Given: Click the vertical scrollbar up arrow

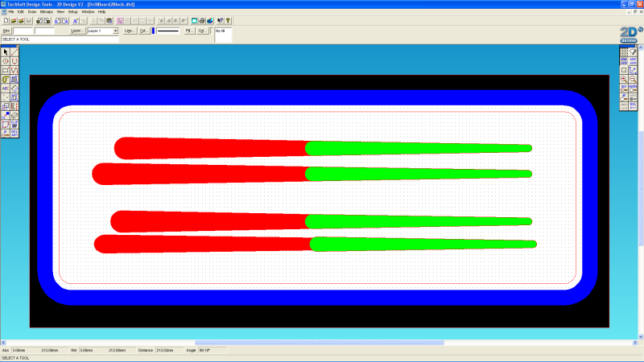Looking at the screenshot, I should [x=641, y=47].
